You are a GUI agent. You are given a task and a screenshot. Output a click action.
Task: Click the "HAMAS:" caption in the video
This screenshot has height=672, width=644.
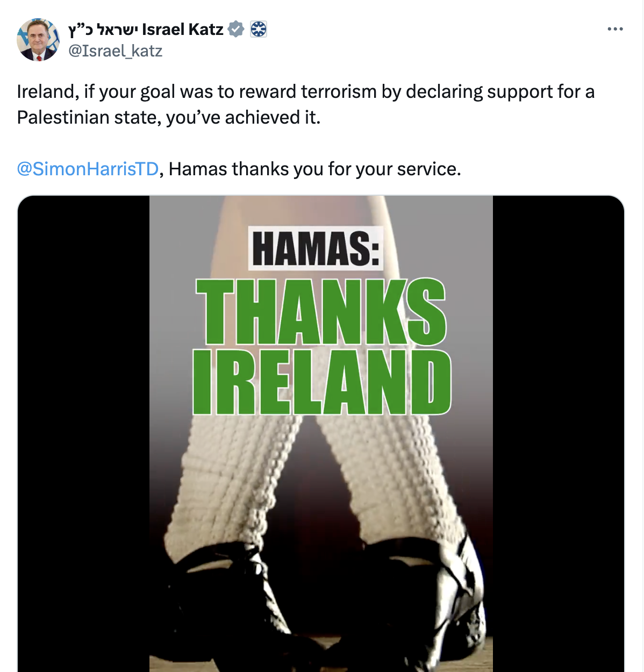(316, 248)
